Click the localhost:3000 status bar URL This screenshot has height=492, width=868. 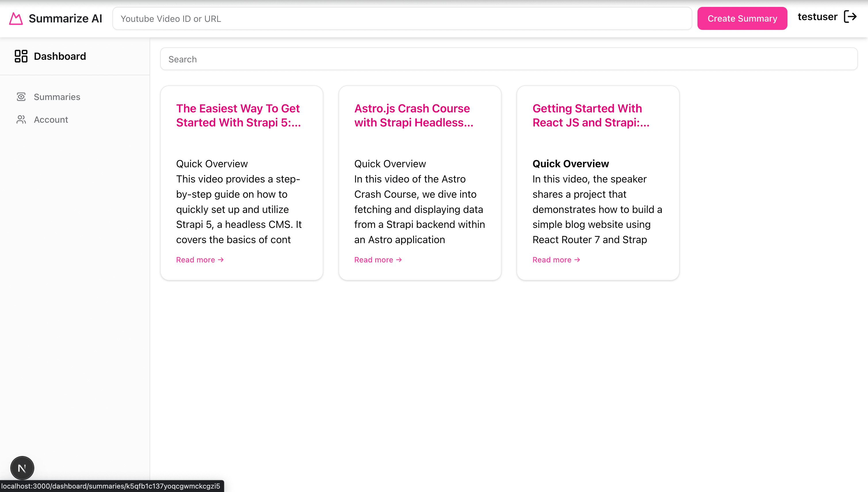coord(111,486)
